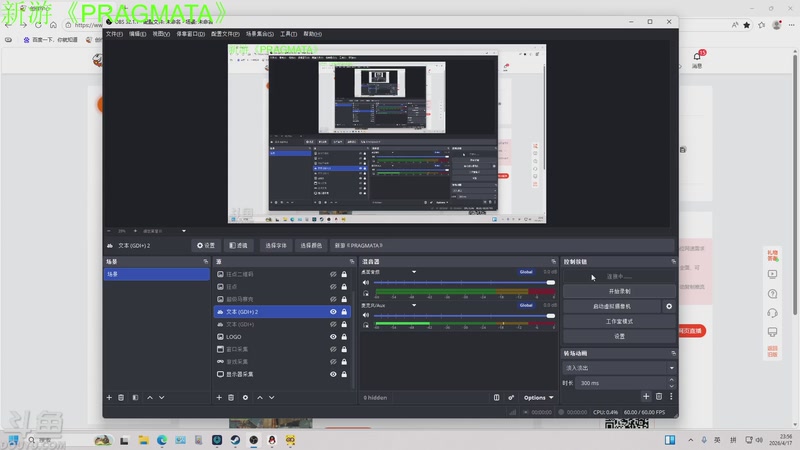Unlock the 显示器采集 source
The width and height of the screenshot is (800, 450).
(344, 374)
